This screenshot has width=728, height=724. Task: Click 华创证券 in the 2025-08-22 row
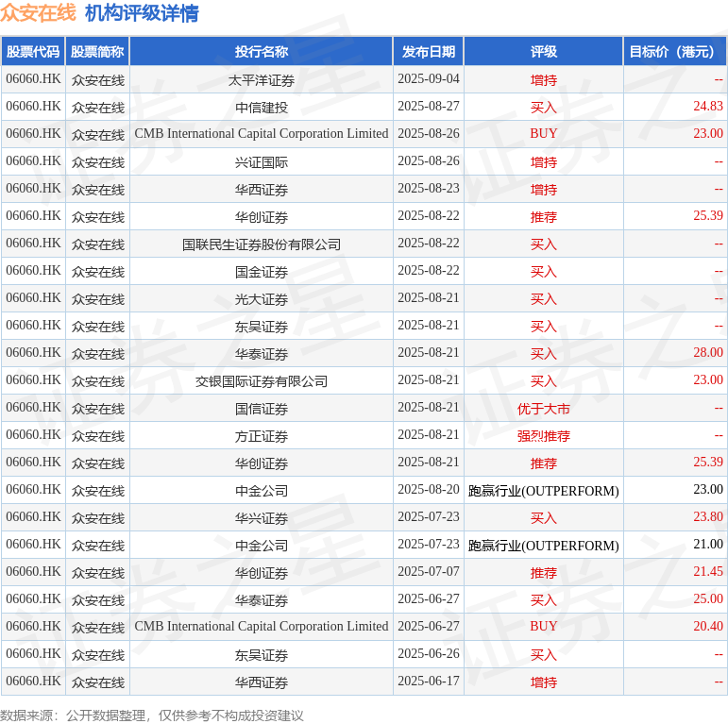click(x=262, y=217)
